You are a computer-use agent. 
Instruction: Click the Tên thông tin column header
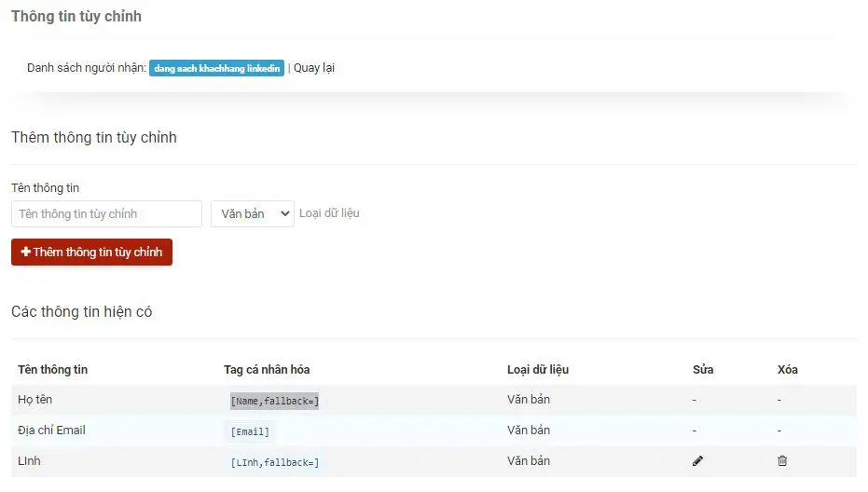click(52, 370)
